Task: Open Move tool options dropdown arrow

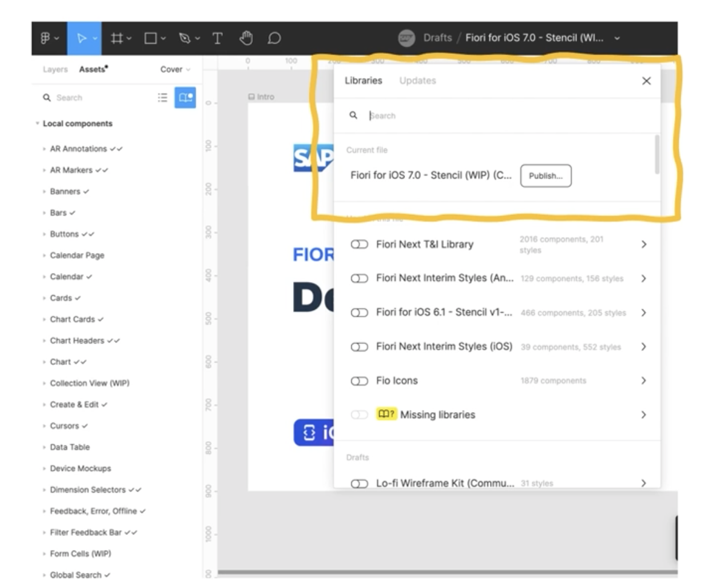Action: pos(96,38)
